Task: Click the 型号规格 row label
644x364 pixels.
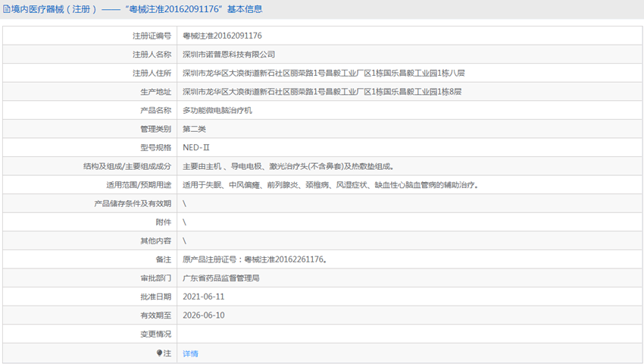Action: coord(155,147)
